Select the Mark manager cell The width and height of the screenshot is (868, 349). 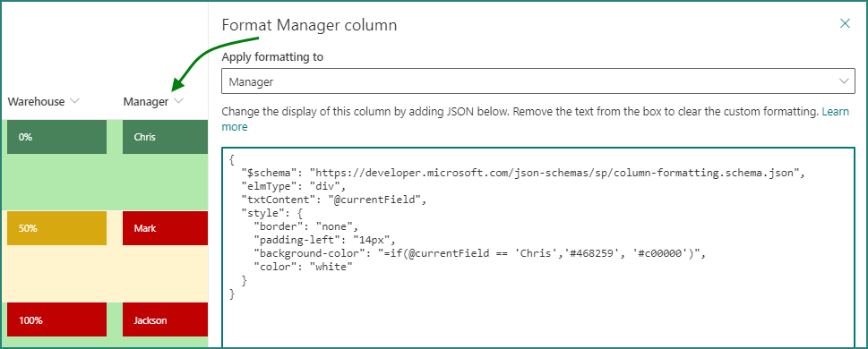165,228
